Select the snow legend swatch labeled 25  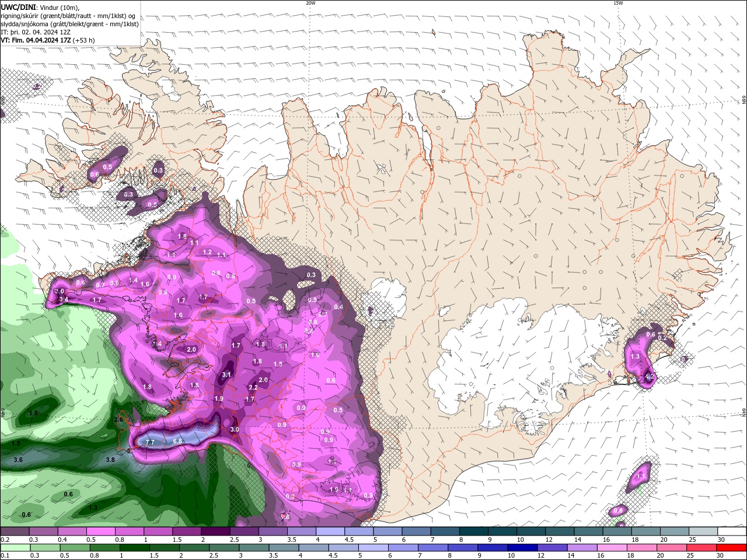click(x=704, y=531)
